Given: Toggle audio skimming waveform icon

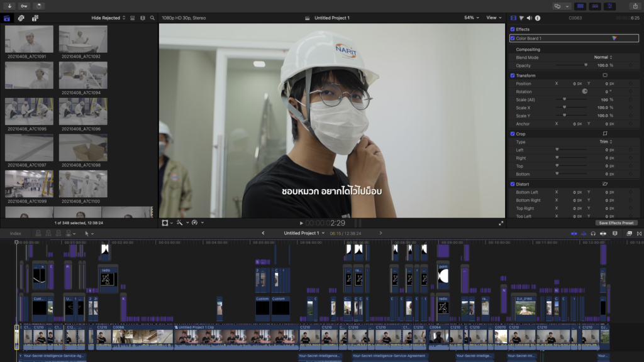Looking at the screenshot, I should point(584,234).
